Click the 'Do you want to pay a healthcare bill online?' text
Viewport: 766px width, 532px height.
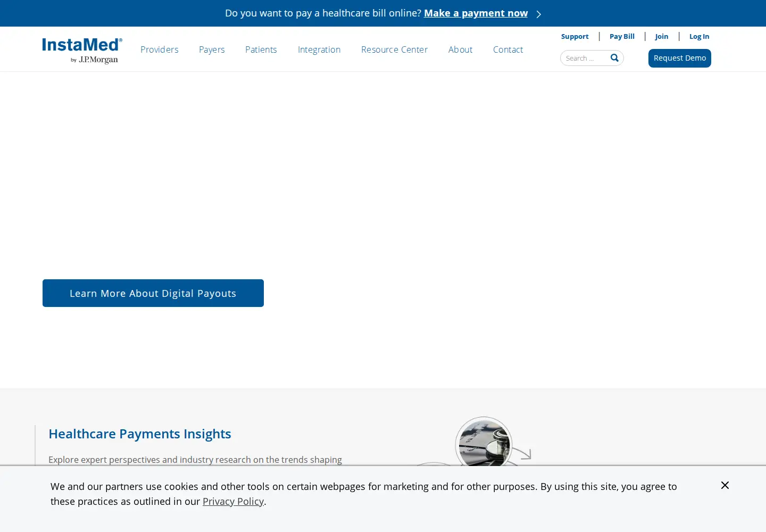(x=323, y=13)
